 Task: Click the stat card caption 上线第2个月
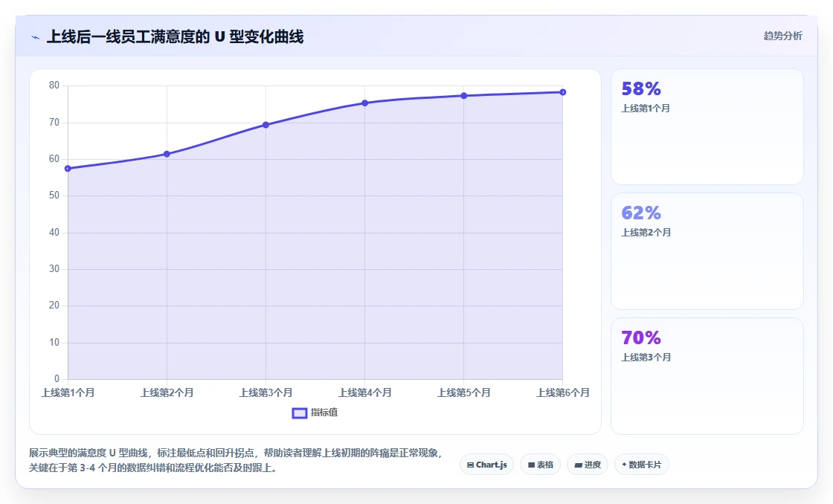pyautogui.click(x=646, y=233)
